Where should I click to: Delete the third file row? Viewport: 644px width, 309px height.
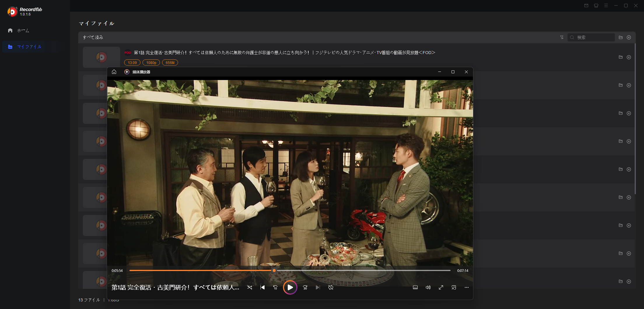coord(629,113)
